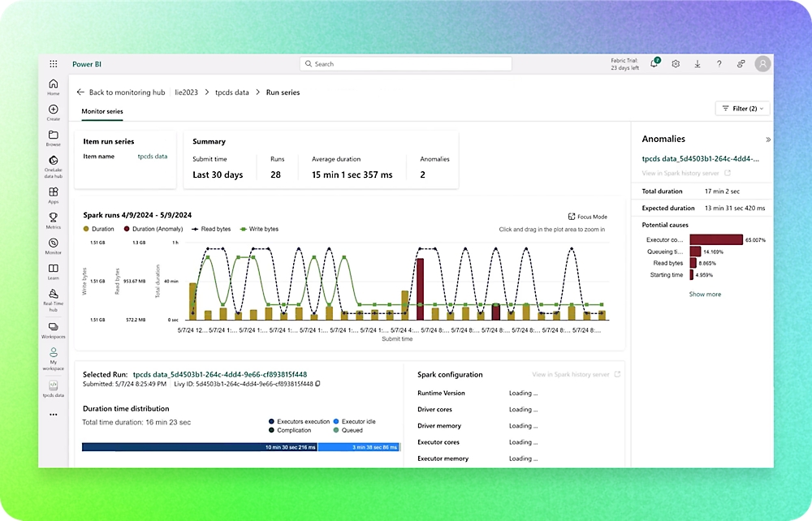Image resolution: width=812 pixels, height=521 pixels.
Task: Toggle the Write bytes legend series
Action: [259, 229]
